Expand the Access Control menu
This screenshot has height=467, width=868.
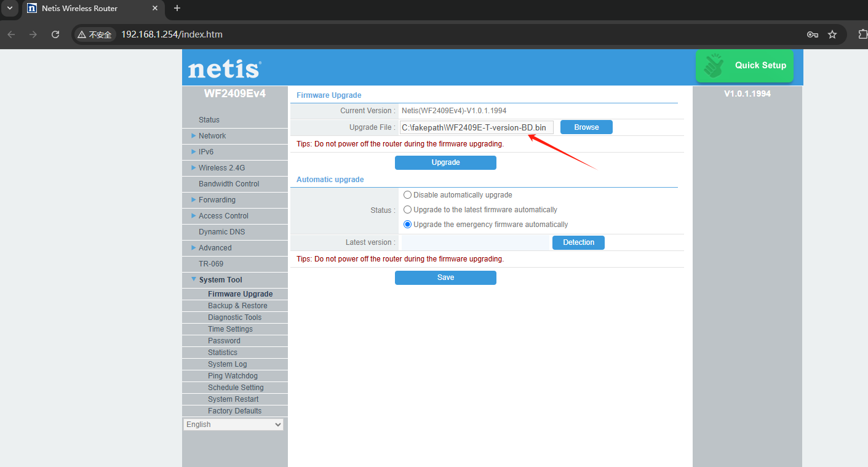tap(223, 216)
